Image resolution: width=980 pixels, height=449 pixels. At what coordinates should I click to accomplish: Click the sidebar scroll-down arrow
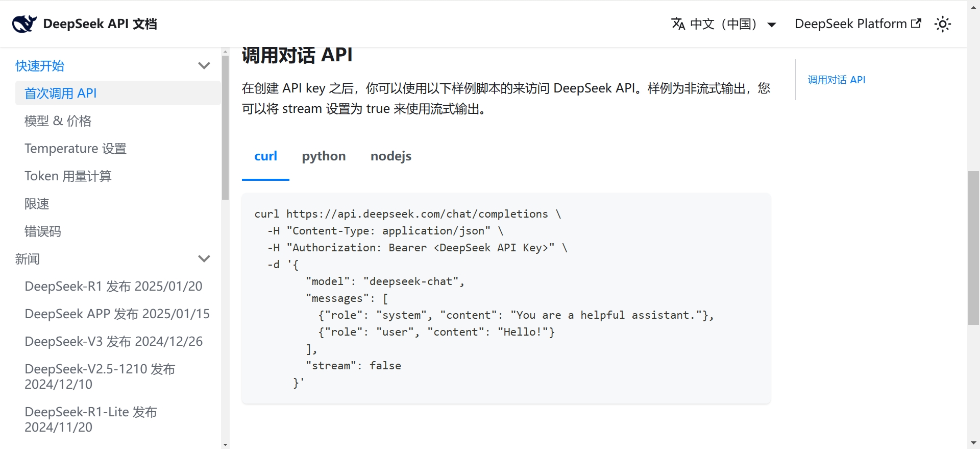tap(225, 445)
